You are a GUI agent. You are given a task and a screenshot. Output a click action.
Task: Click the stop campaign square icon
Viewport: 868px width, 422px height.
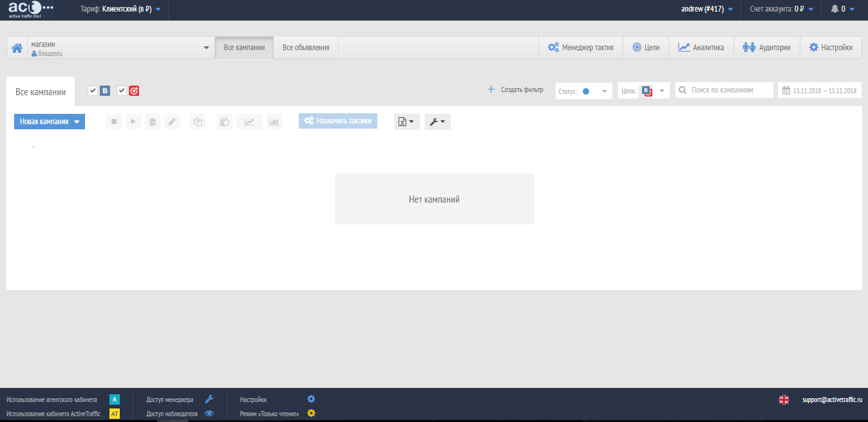(114, 122)
